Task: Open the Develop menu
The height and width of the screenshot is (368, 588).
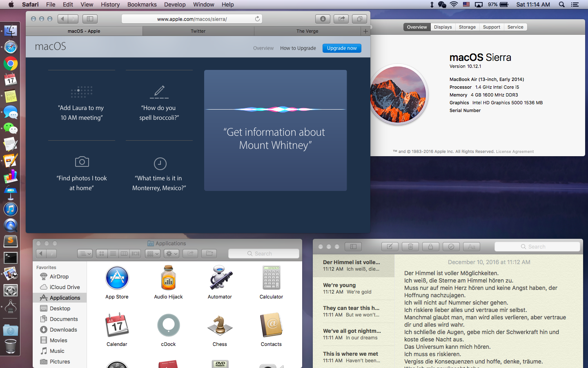Action: (x=175, y=4)
